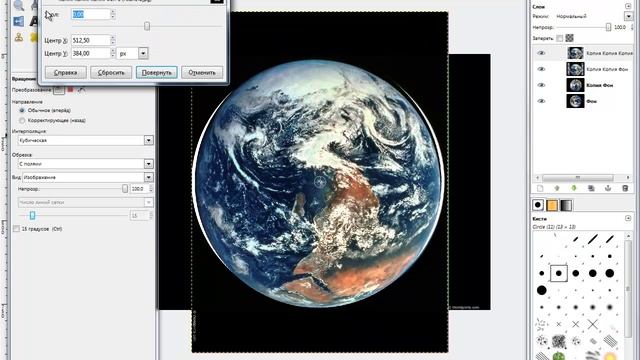Switch to Brushes tab
The image size is (640, 360).
pos(538,205)
